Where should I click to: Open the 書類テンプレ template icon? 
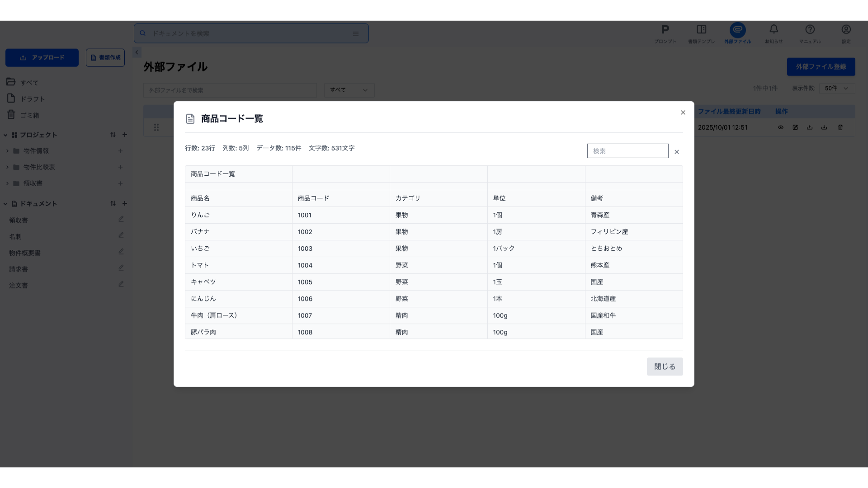click(701, 33)
